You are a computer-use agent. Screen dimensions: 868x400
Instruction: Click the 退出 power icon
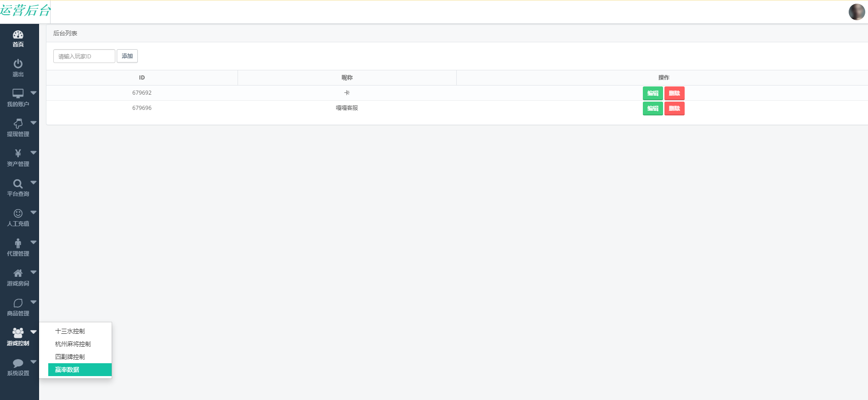coord(18,64)
